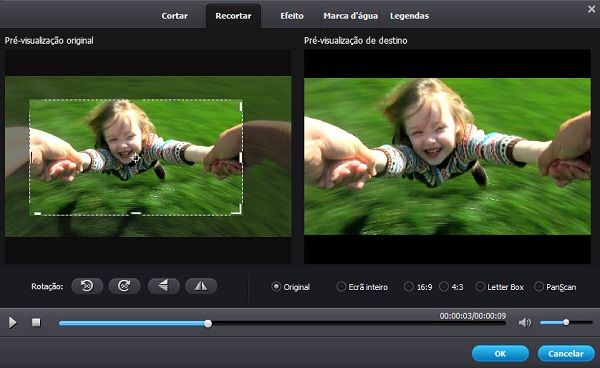This screenshot has width=600, height=368.
Task: Enable the PanScan option
Action: pyautogui.click(x=555, y=287)
